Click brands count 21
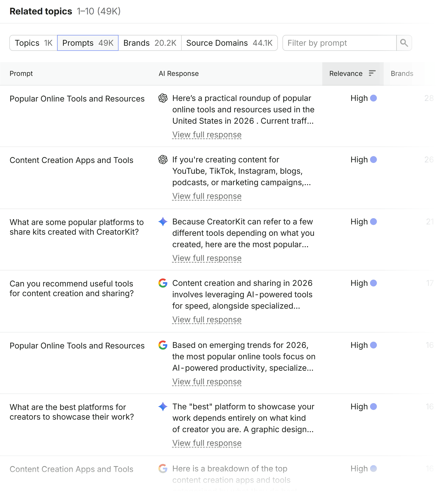This screenshot has width=448, height=497. point(430,222)
